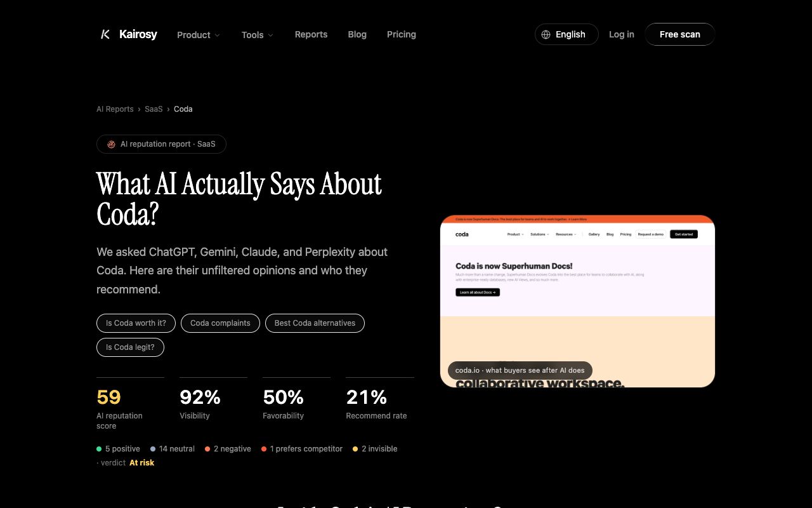Click the 'At risk' verdict label

click(141, 463)
